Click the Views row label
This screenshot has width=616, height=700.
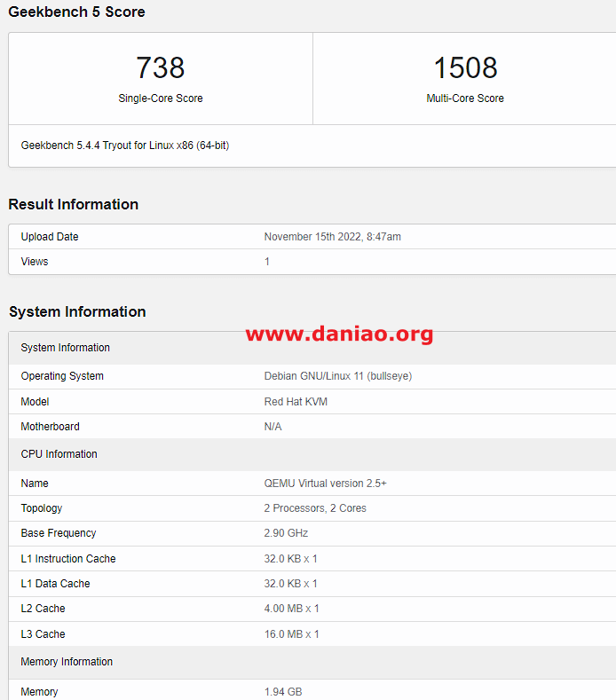tap(35, 262)
